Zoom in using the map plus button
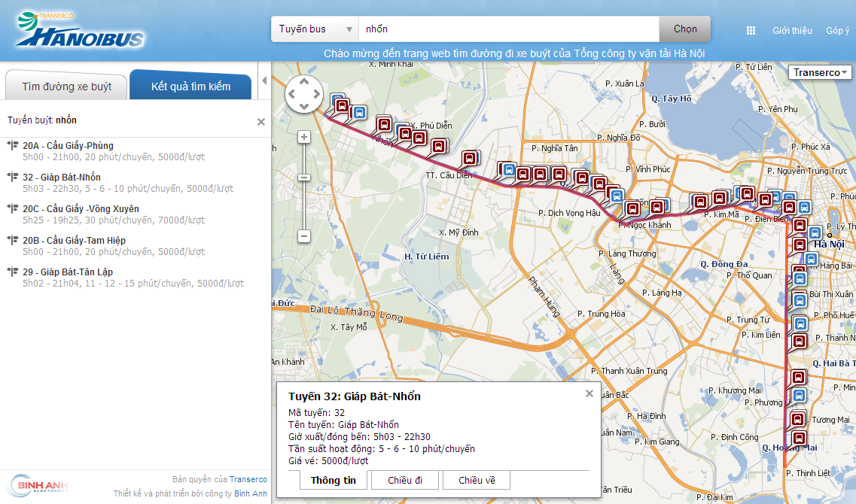Screen dimensions: 856x504 (304, 137)
